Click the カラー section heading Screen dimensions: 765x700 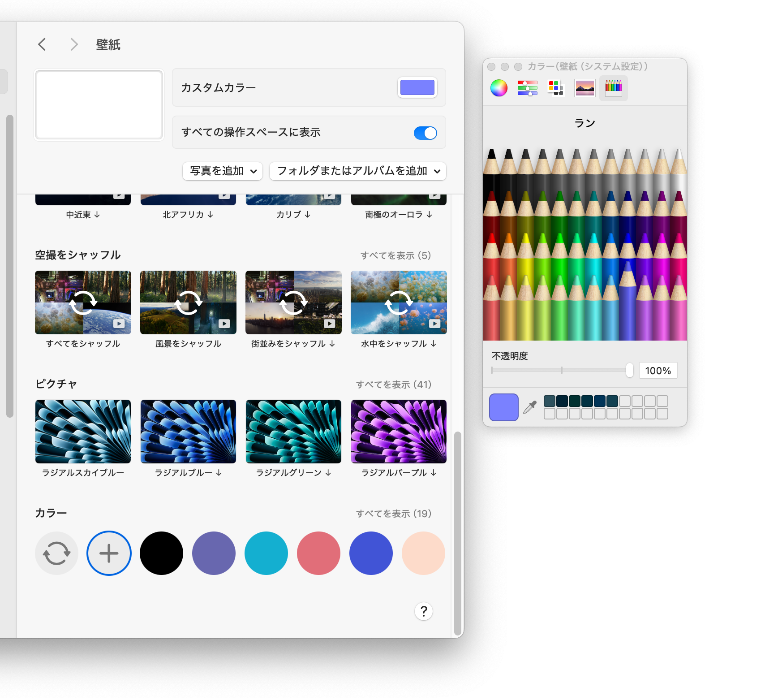coord(51,513)
